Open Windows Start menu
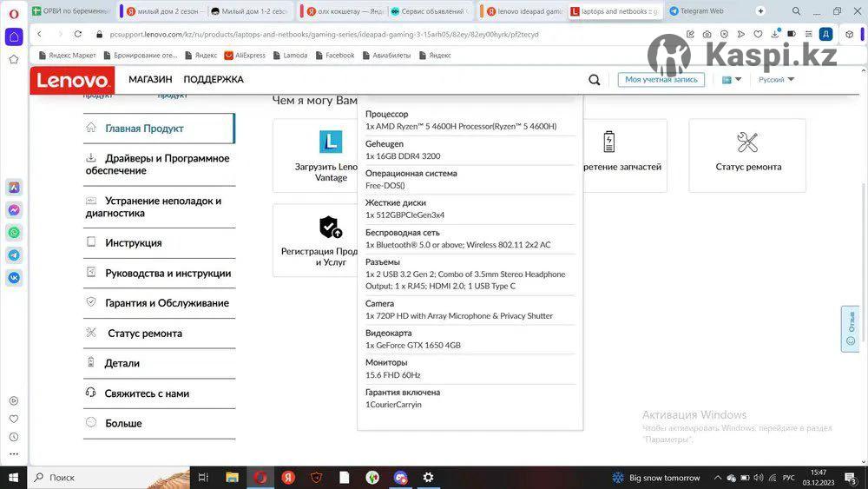868x489 pixels. [x=13, y=478]
